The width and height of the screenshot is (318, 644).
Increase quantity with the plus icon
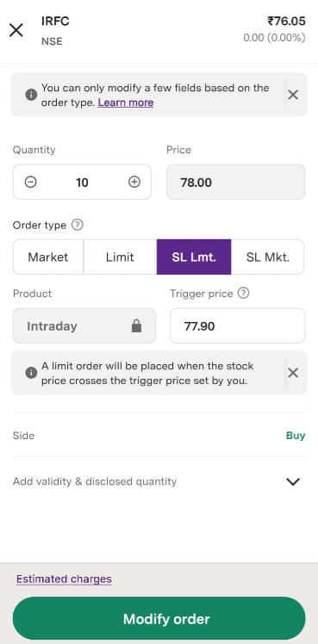coord(134,182)
